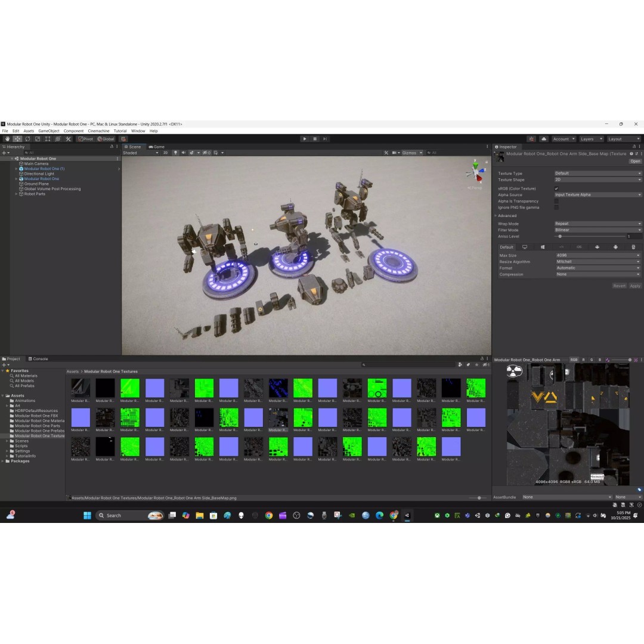Toggle Pivot handle position button

point(85,139)
